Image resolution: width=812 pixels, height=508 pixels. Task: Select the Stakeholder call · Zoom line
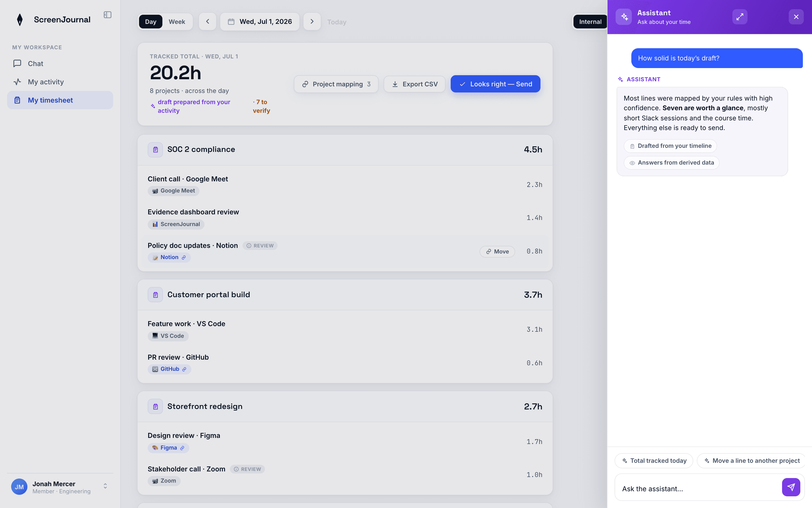(345, 475)
